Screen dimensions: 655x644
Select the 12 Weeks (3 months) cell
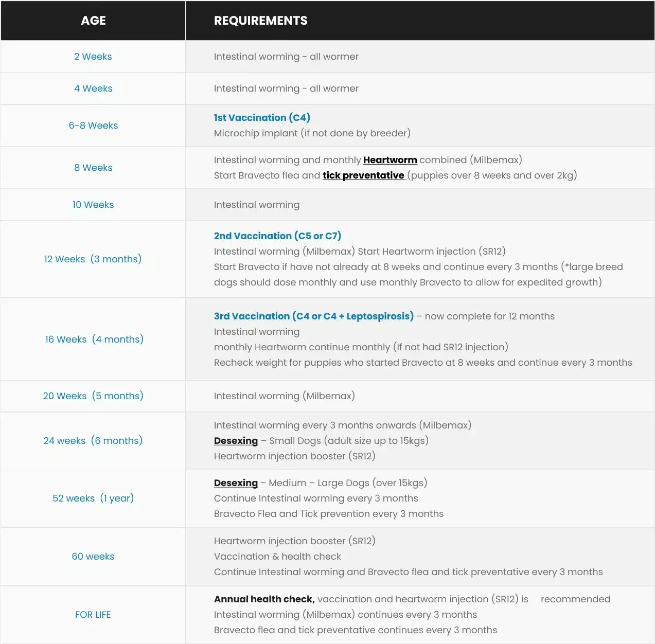pos(93,259)
